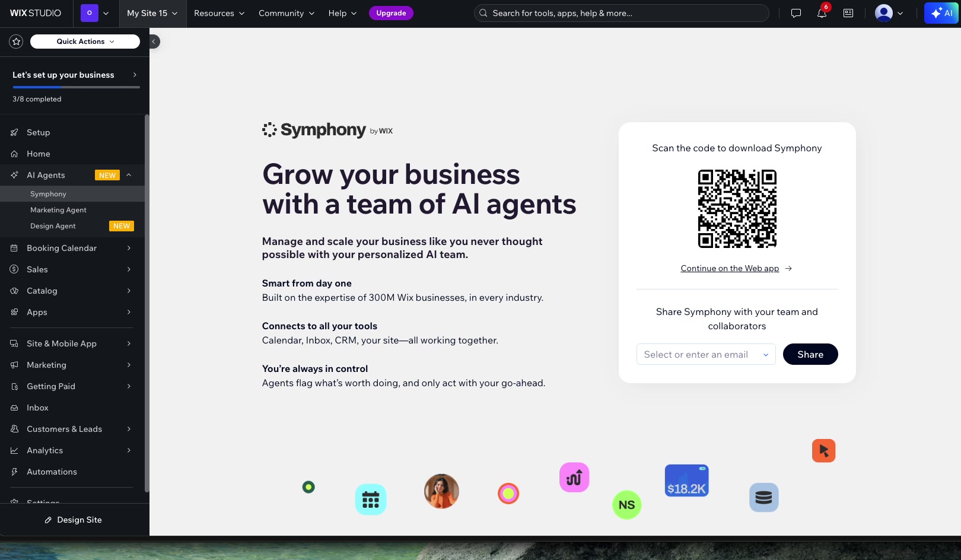Screen dimensions: 961x560
Task: Open the notifications bell icon
Action: 822,13
